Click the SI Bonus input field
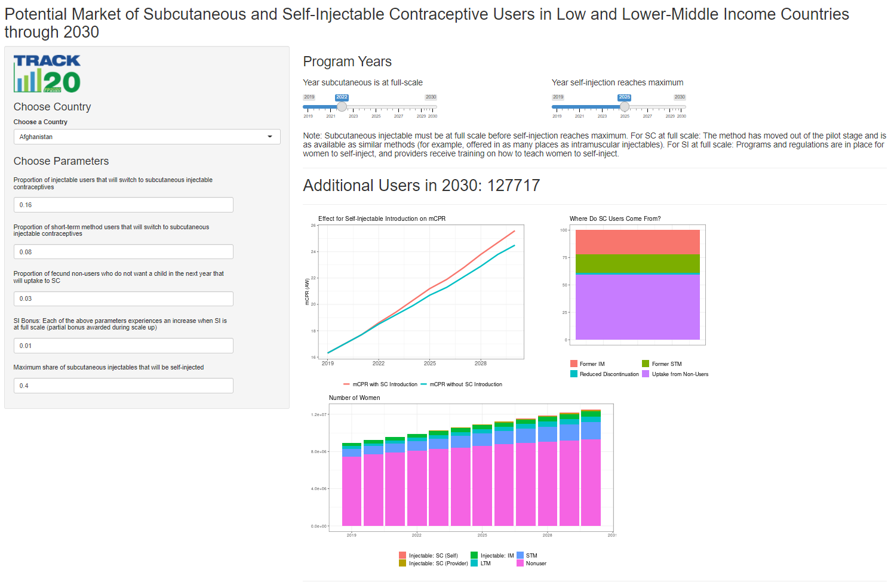 click(123, 346)
